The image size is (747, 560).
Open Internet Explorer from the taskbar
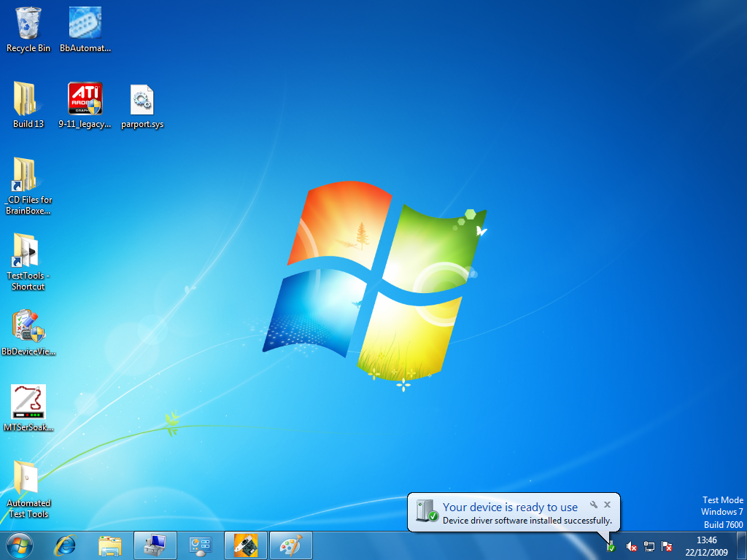[x=65, y=545]
